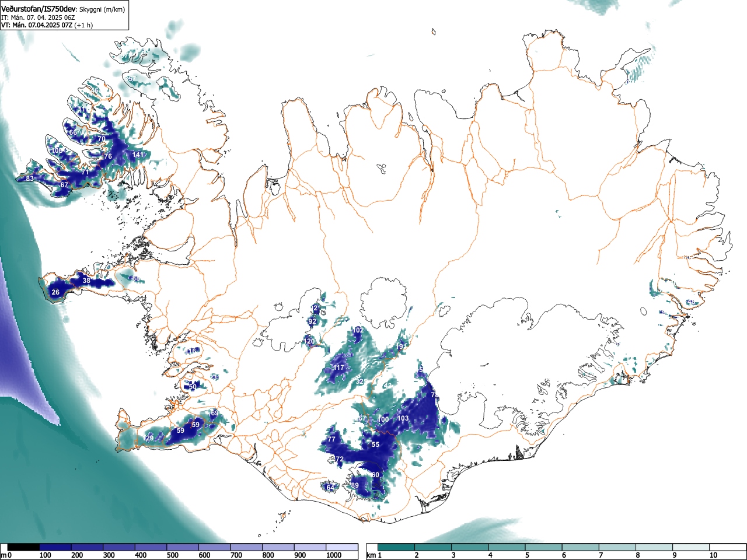Click the '400' meter legend tick label
747x560 pixels.
[141, 555]
